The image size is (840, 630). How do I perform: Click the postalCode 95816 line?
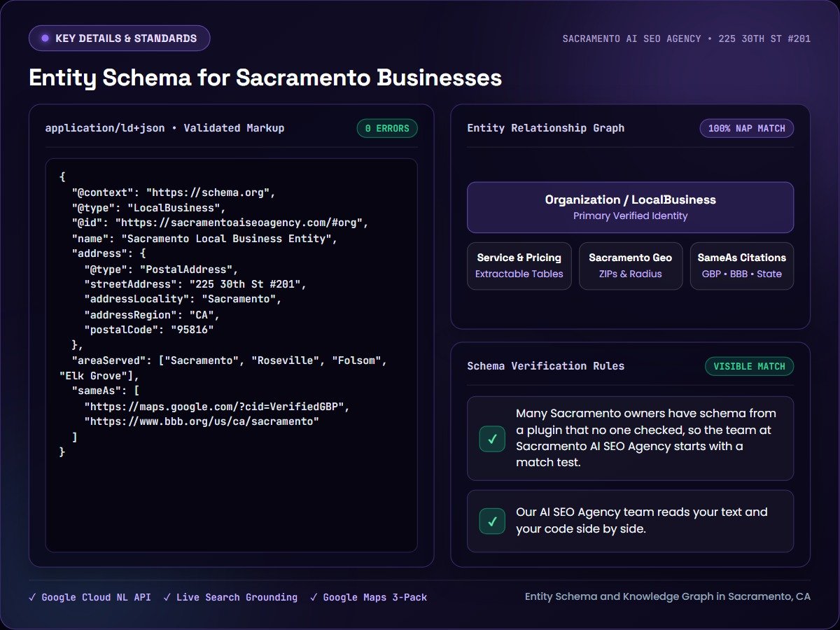point(149,330)
